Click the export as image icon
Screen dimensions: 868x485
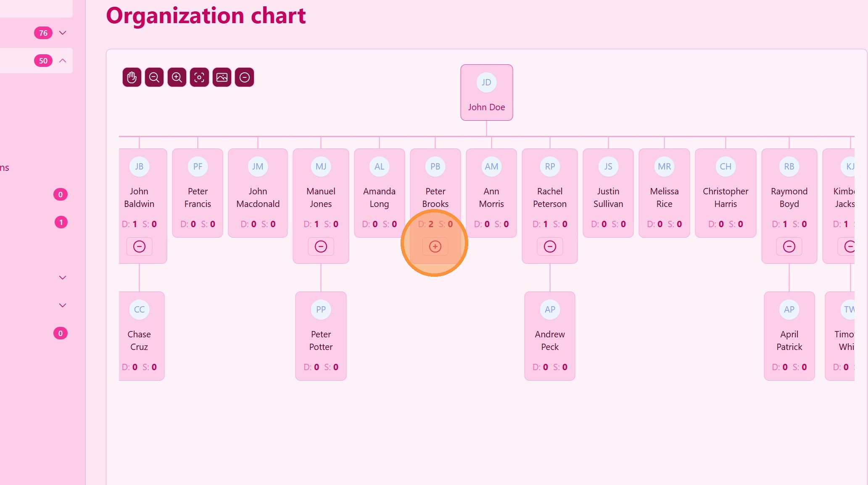(222, 77)
